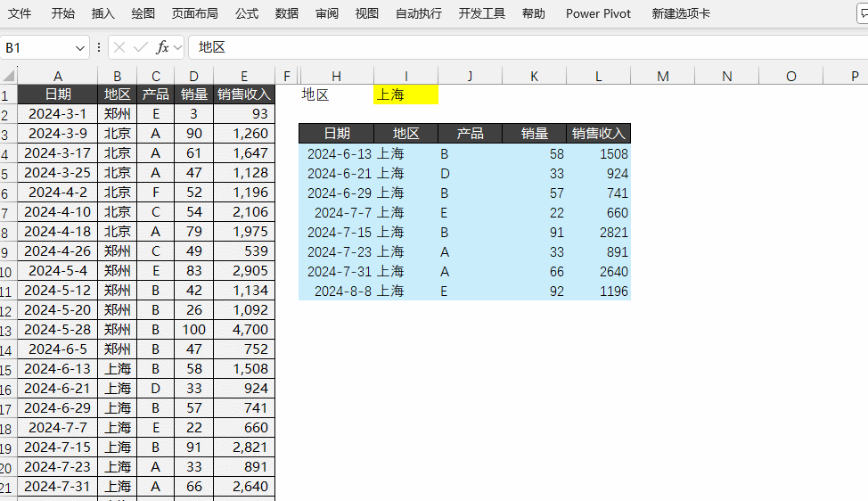
Task: Select column A header
Action: 58,77
